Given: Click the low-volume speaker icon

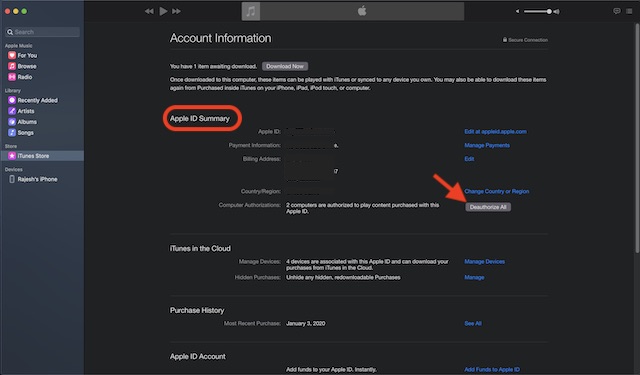Looking at the screenshot, I should pyautogui.click(x=518, y=11).
